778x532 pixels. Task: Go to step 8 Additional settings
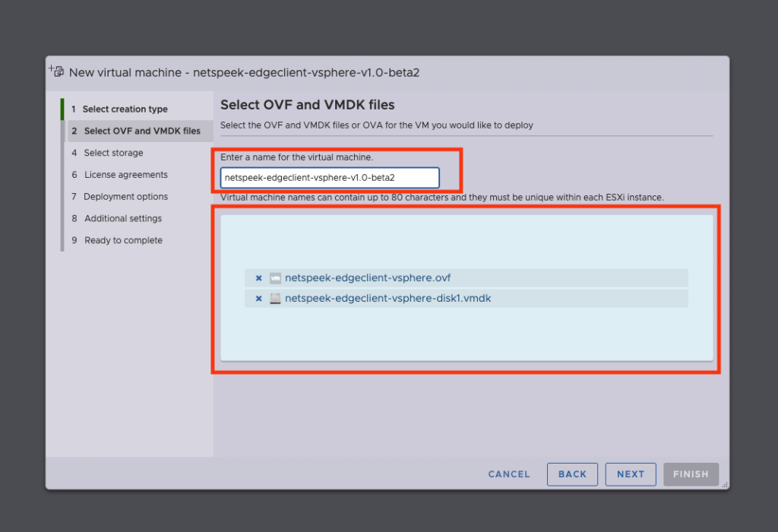coord(122,219)
